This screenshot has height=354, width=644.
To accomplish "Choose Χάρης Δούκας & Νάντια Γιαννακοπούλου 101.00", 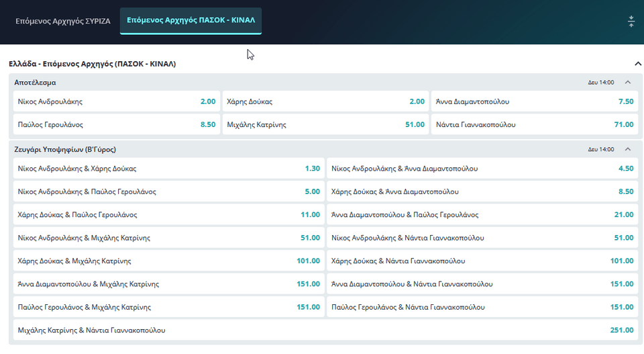I will coord(482,261).
